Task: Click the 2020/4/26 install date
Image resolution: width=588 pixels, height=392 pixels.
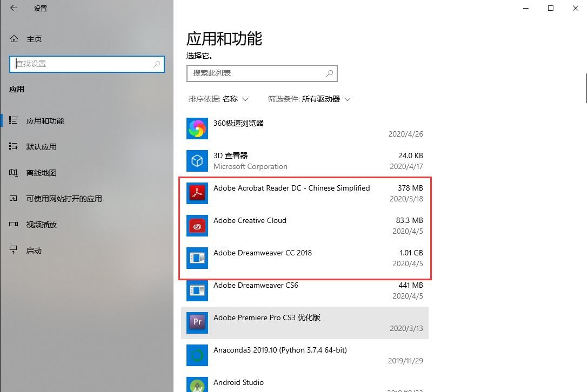Action: click(406, 134)
